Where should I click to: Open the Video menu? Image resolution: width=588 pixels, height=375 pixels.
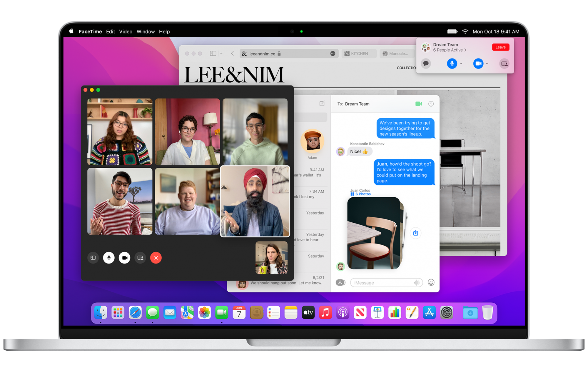[x=126, y=31]
